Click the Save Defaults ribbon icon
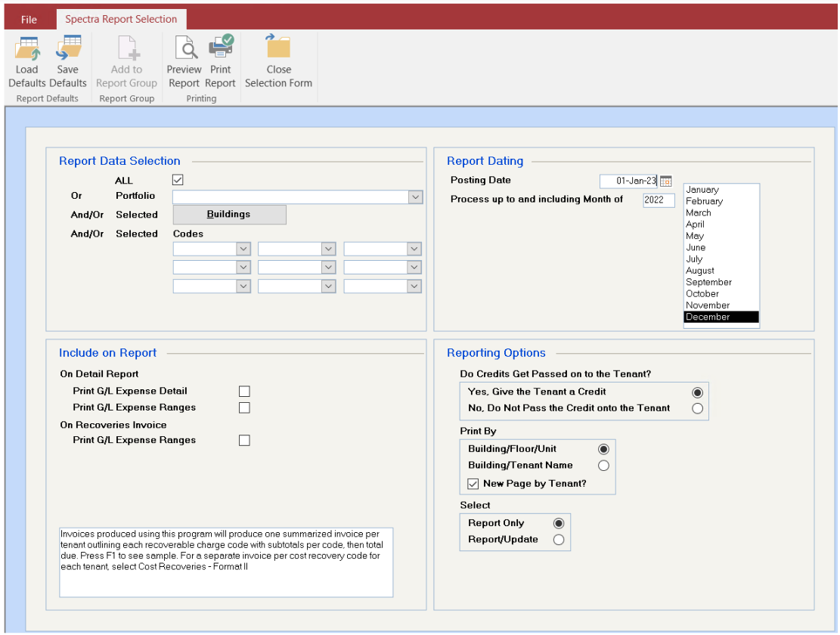Viewport: 840px width, 635px height. click(x=68, y=48)
